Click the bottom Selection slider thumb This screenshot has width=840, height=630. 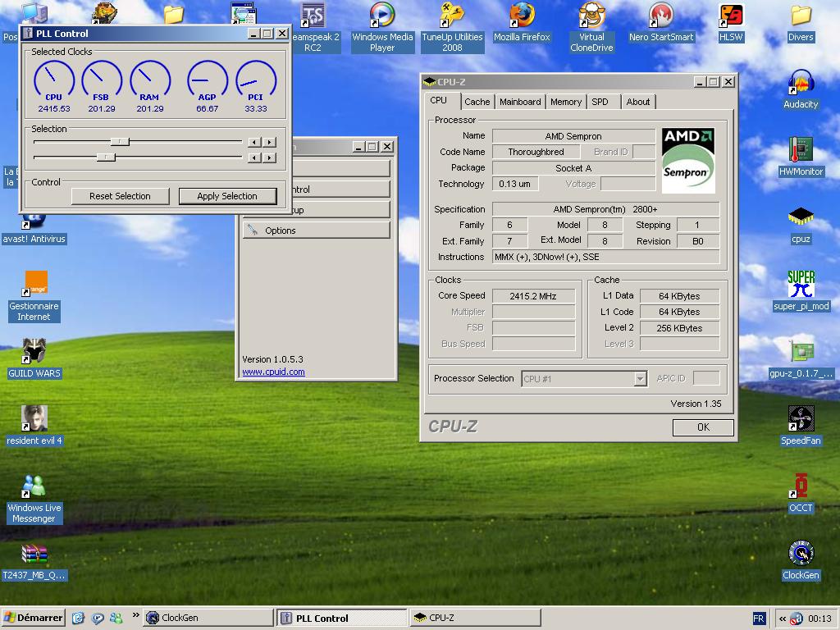click(106, 157)
